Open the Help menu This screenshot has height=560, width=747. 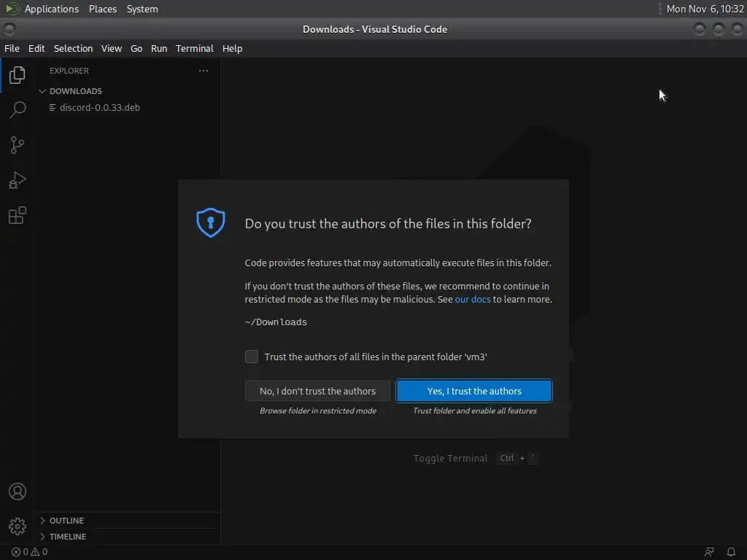[x=233, y=49]
